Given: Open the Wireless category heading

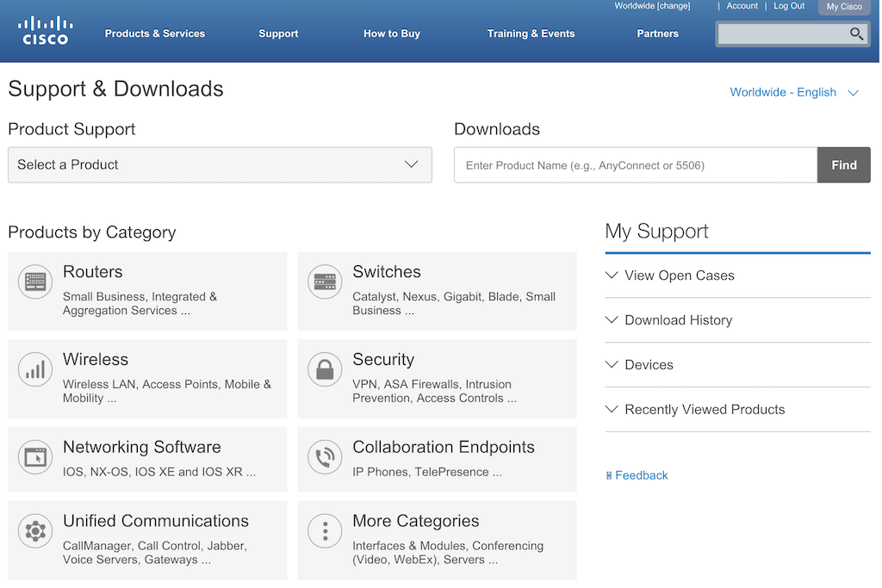Looking at the screenshot, I should click(x=96, y=359).
